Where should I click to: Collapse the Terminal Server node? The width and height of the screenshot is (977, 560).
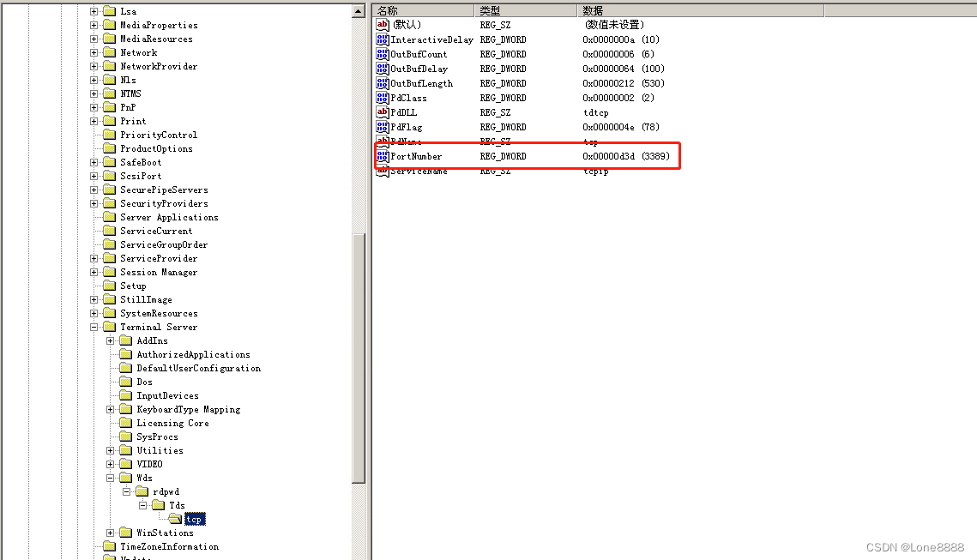(x=94, y=327)
